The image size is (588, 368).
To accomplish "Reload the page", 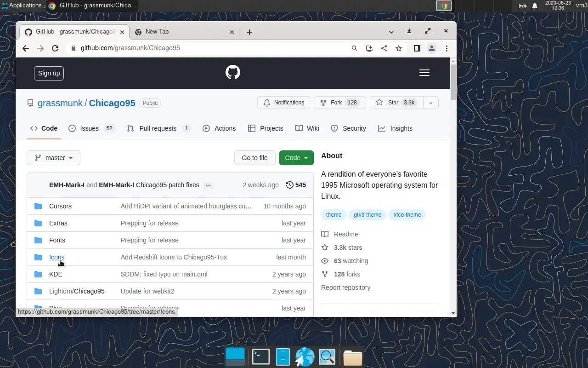I will (55, 48).
